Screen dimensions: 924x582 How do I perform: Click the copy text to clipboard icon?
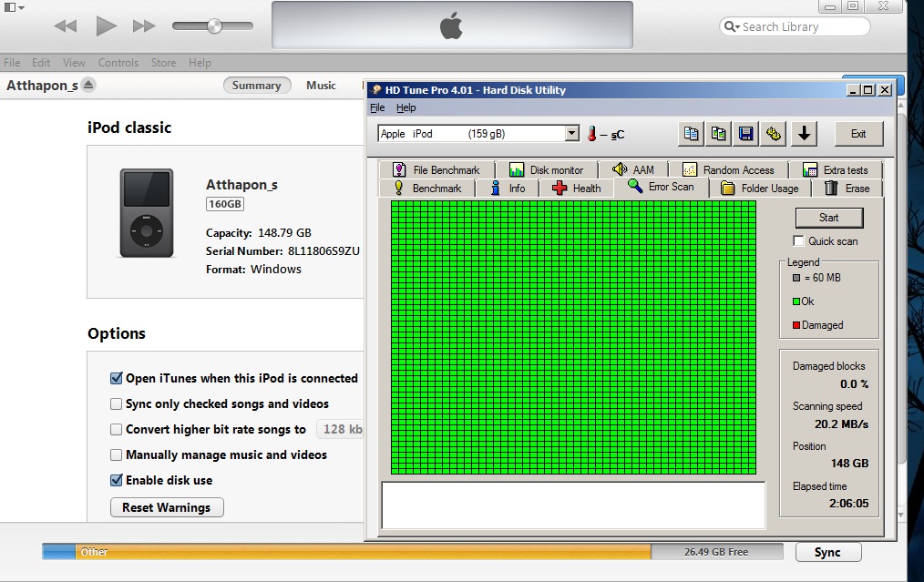point(692,134)
